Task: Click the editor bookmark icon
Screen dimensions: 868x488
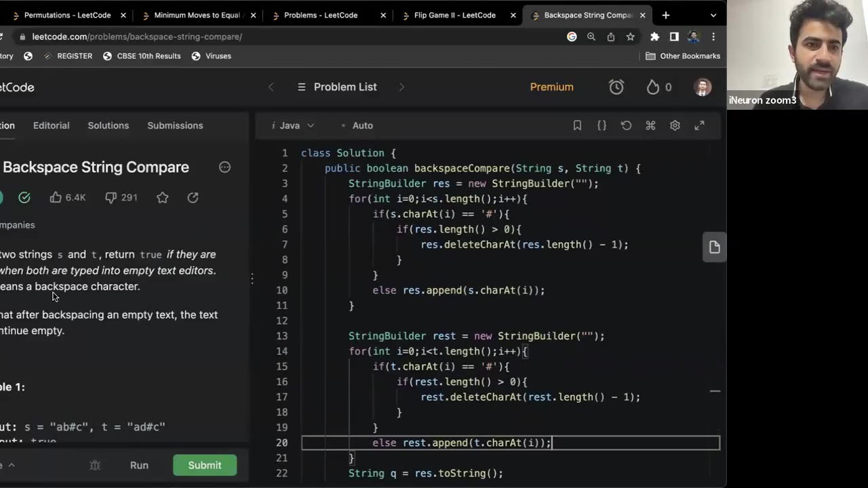Action: [x=577, y=125]
